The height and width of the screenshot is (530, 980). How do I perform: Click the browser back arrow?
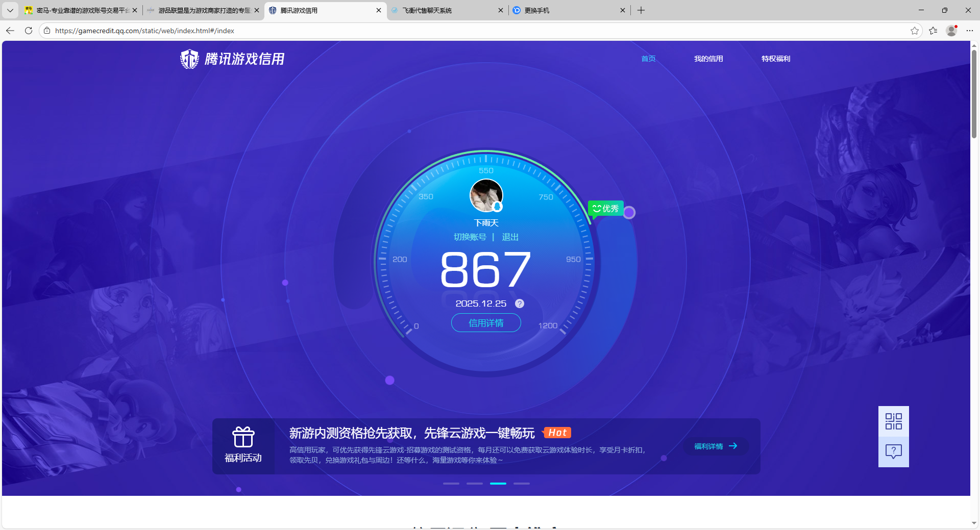[x=10, y=31]
